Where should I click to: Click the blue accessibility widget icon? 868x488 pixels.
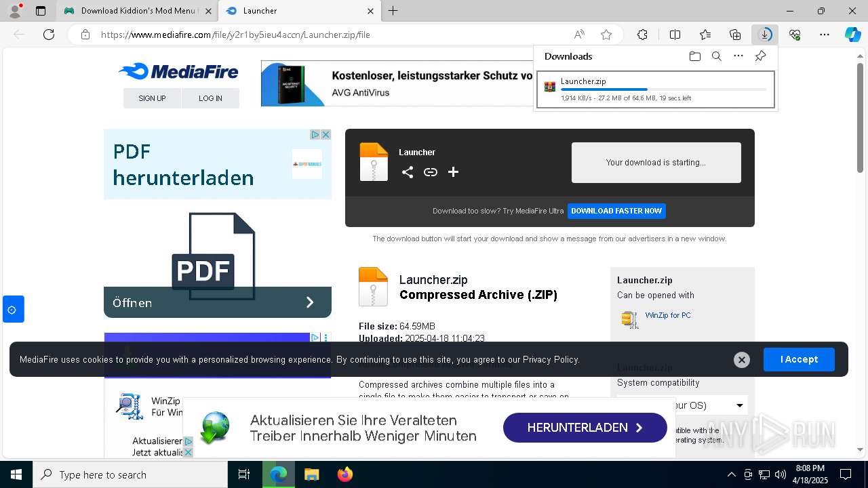coord(13,310)
